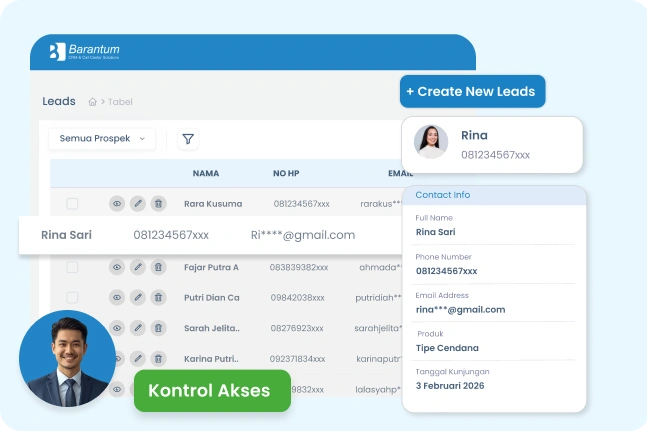Click the Tipe Cendana product value
The height and width of the screenshot is (432, 647).
pos(447,348)
